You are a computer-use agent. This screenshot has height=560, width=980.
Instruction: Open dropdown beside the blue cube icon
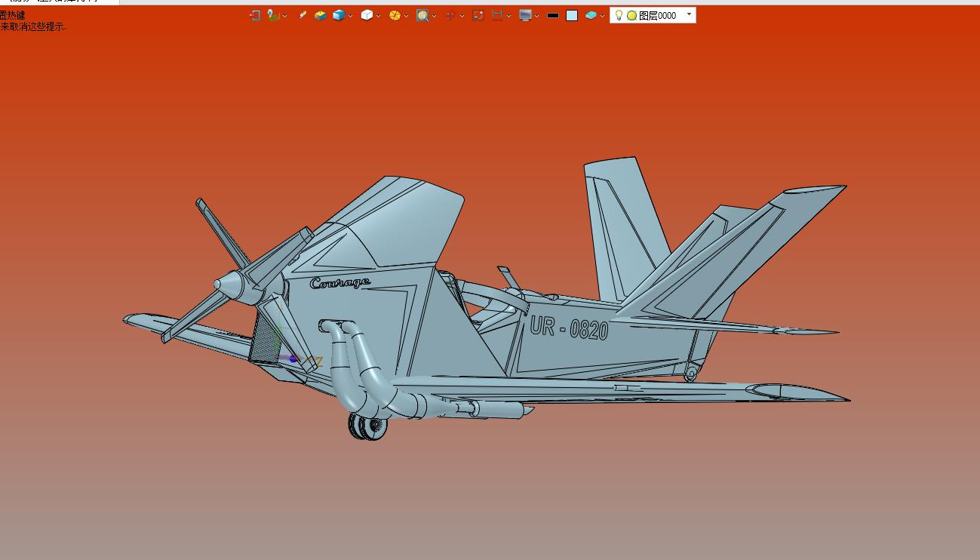(351, 16)
